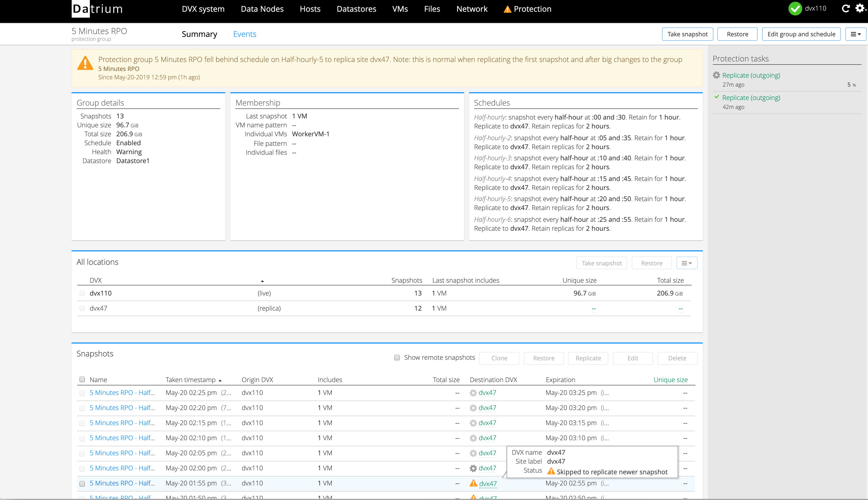Click the replication gear icon in the 02:25 pm row
This screenshot has width=868, height=500.
(473, 393)
